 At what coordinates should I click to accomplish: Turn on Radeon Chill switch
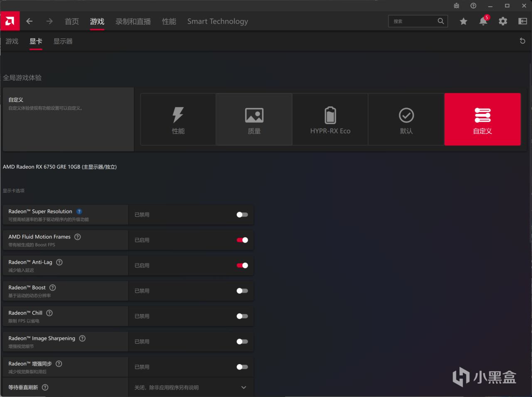pyautogui.click(x=242, y=316)
